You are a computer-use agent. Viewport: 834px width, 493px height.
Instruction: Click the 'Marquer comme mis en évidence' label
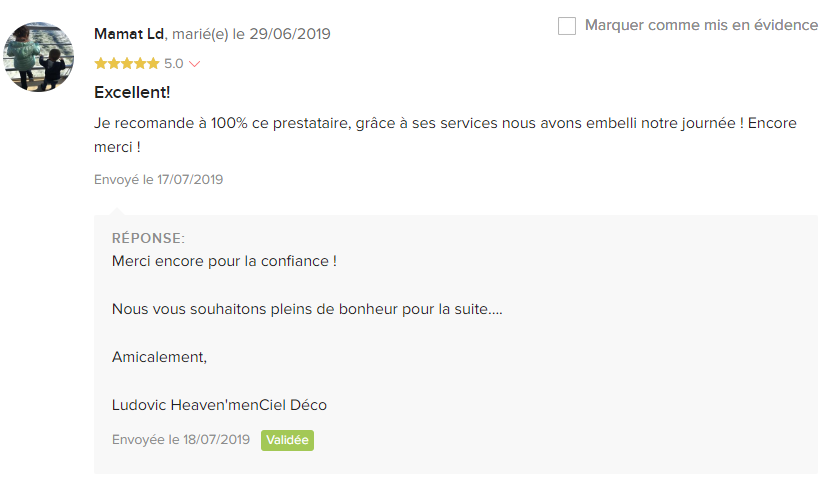point(701,25)
